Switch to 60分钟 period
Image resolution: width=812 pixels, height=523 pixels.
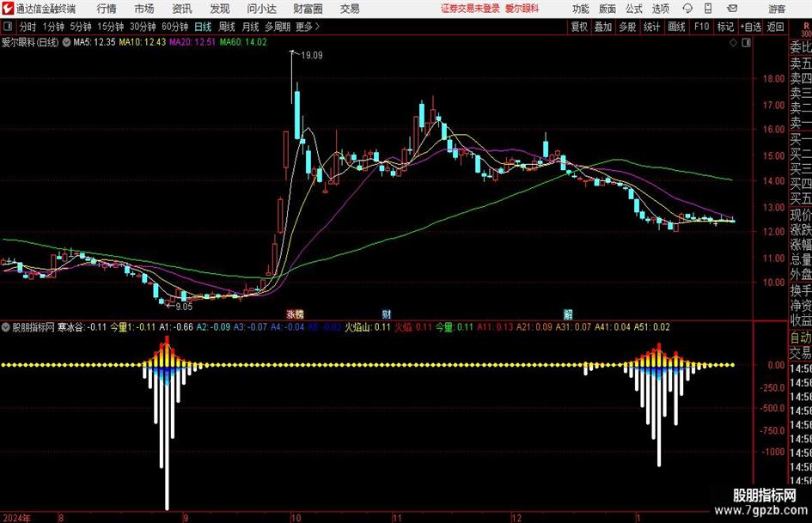pos(174,27)
